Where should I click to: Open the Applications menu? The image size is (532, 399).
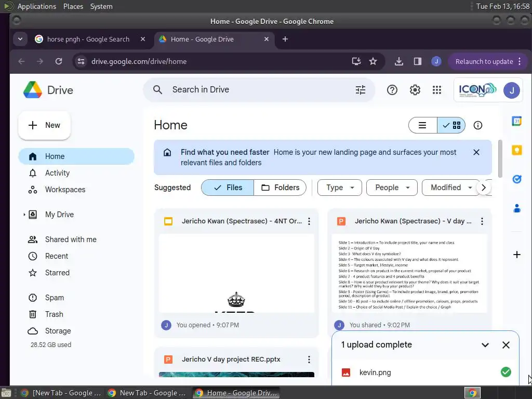(x=37, y=6)
